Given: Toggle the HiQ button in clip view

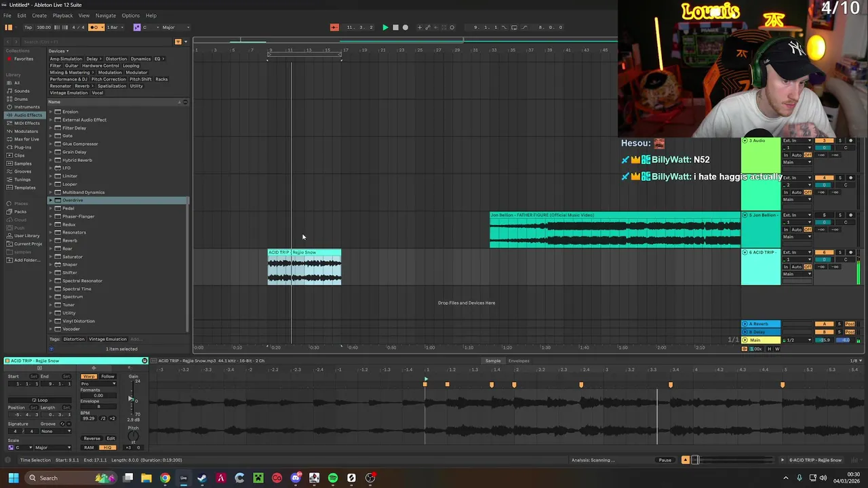Looking at the screenshot, I should (107, 447).
